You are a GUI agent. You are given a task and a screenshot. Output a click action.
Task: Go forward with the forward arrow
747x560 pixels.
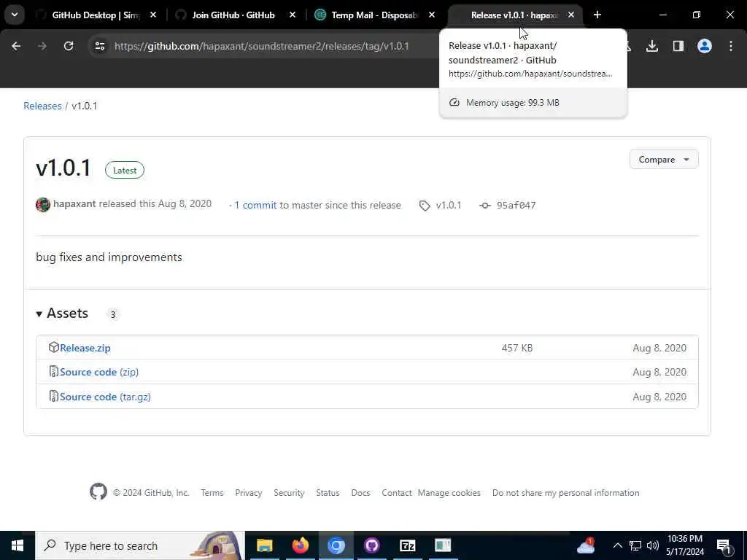point(42,46)
